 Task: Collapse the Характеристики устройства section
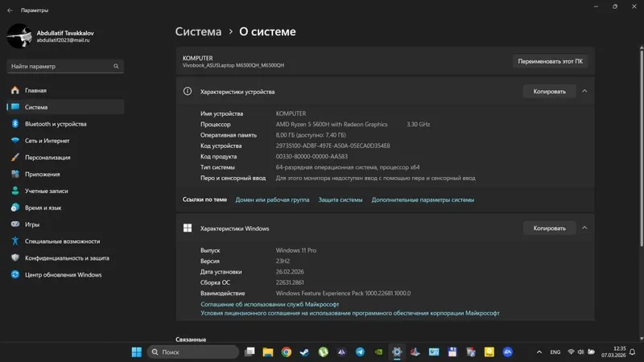(x=584, y=91)
